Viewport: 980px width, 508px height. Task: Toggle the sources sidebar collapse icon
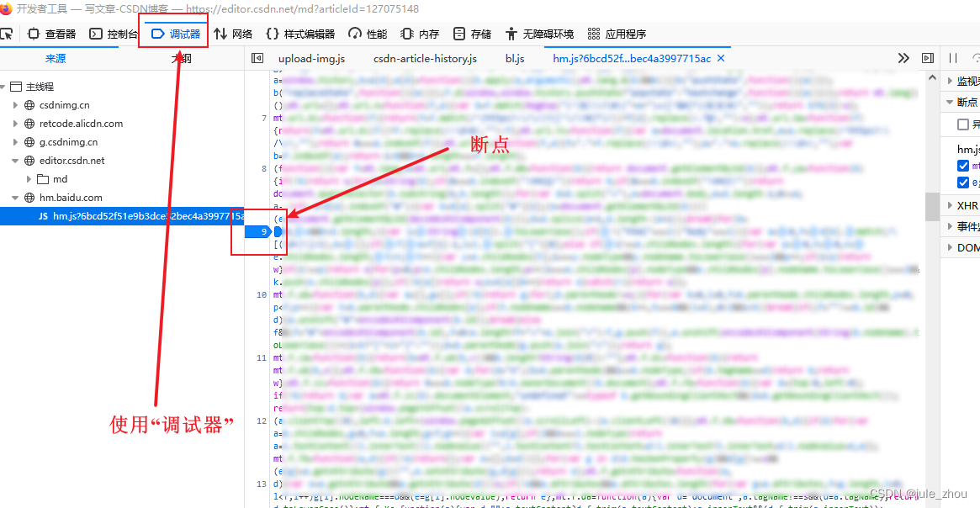pyautogui.click(x=257, y=58)
